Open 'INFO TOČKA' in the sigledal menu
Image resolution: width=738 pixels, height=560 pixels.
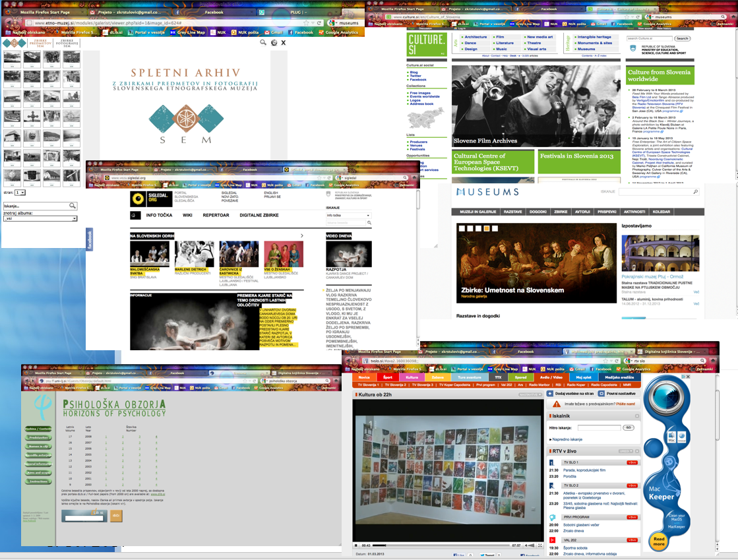coord(159,215)
